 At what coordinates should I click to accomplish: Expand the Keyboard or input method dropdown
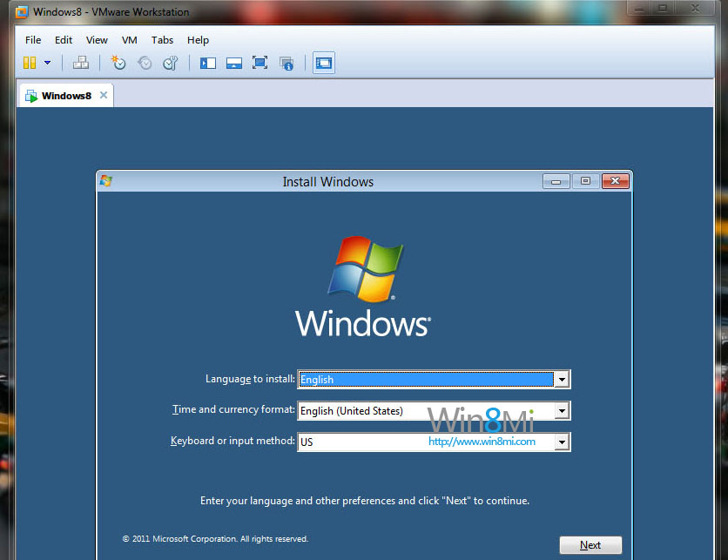pos(562,442)
